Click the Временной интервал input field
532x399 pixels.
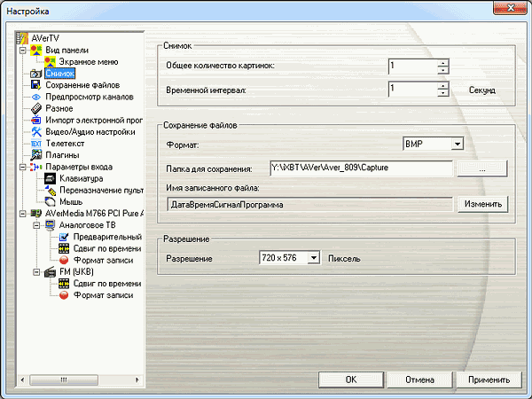[413, 90]
